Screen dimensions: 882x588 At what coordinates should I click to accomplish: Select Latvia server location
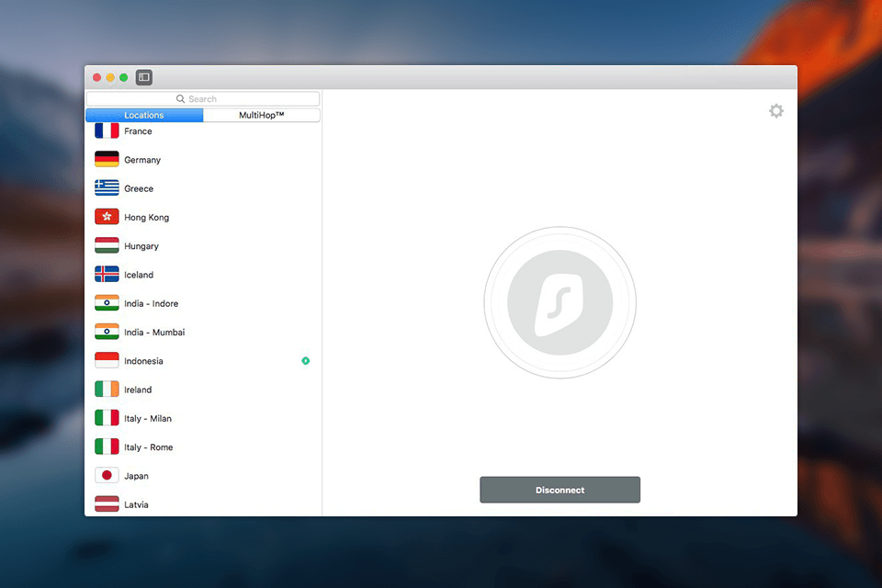203,503
